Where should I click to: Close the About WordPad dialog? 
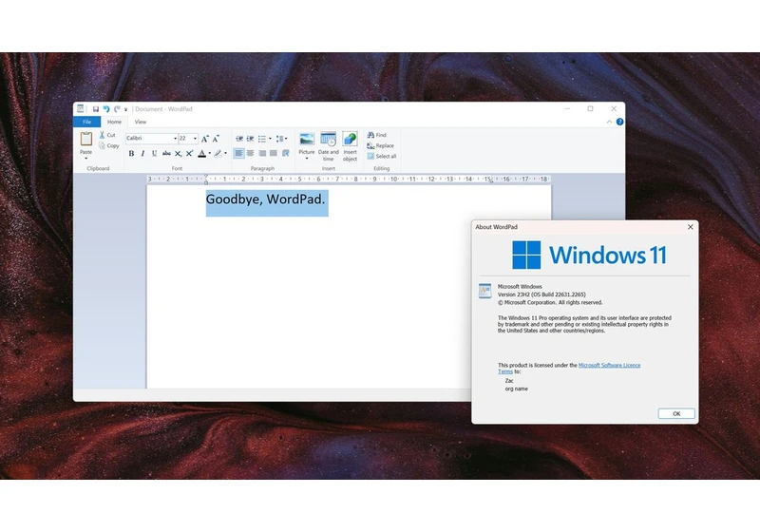click(x=691, y=227)
